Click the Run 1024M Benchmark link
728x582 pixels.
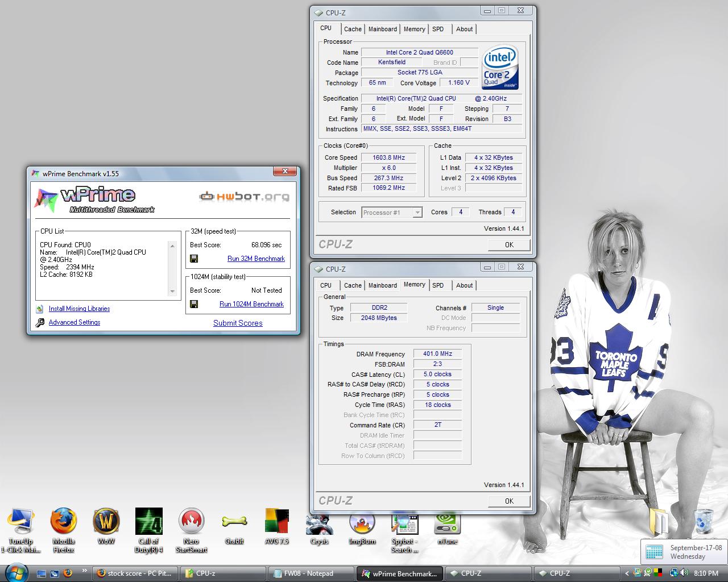point(251,304)
